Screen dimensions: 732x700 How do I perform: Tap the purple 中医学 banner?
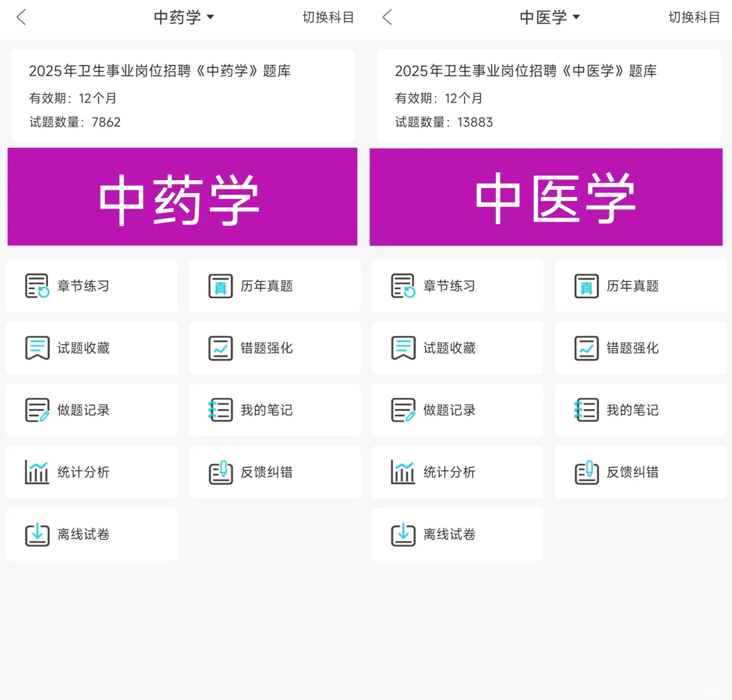pos(546,196)
